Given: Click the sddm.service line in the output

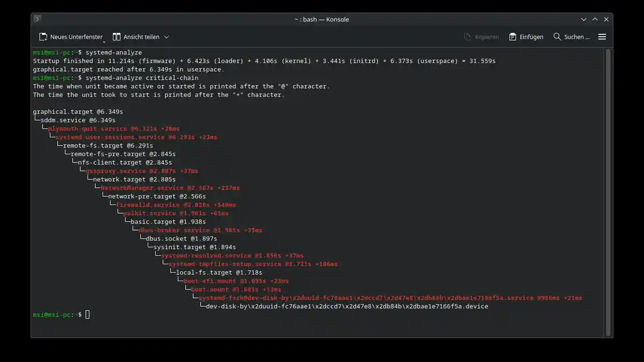Looking at the screenshot, I should click(78, 120).
